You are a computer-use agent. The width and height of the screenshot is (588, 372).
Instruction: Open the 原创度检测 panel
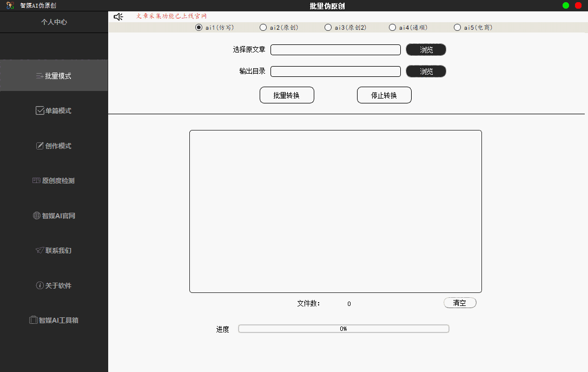[x=54, y=180]
